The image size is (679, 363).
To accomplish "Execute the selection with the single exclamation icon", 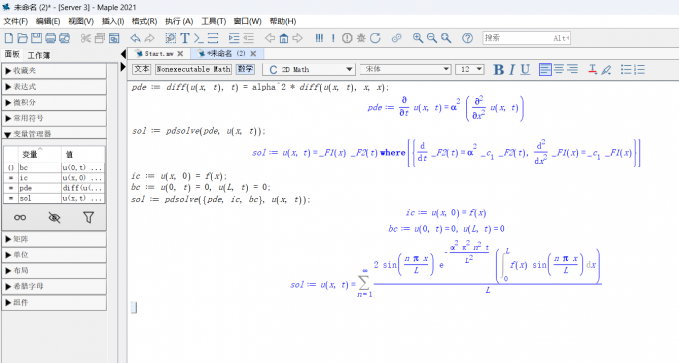I will (333, 38).
